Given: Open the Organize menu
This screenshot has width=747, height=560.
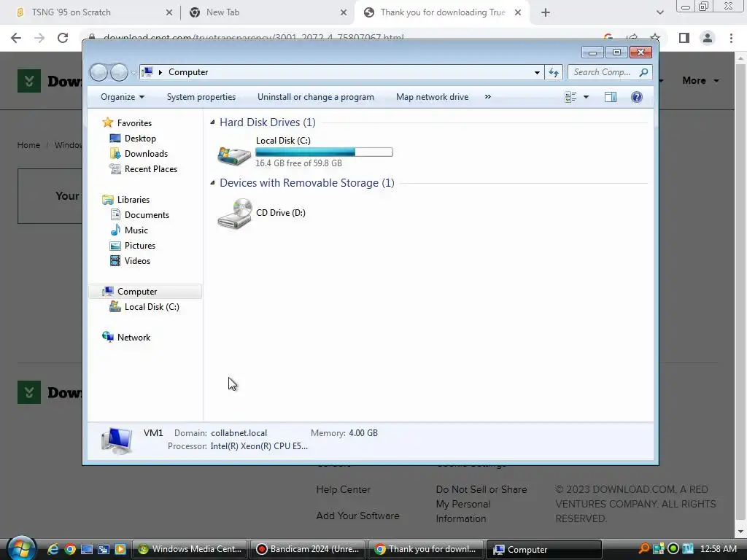Looking at the screenshot, I should (x=123, y=97).
